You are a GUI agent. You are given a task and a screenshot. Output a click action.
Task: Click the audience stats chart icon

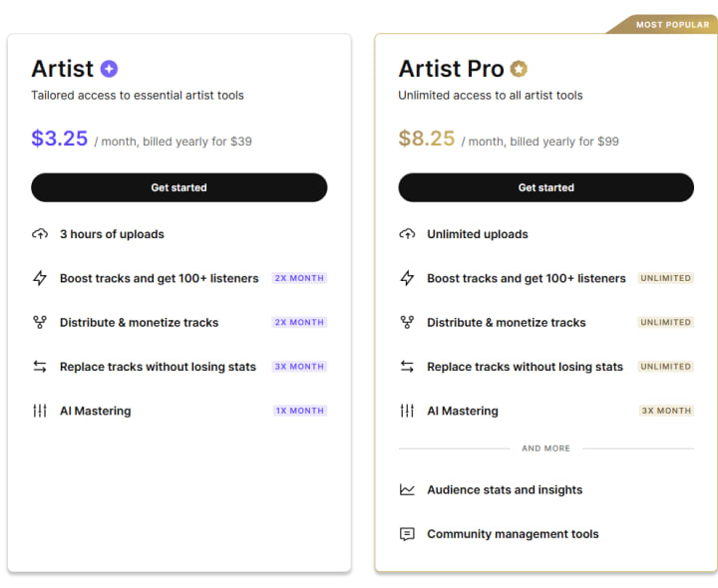[x=407, y=489]
